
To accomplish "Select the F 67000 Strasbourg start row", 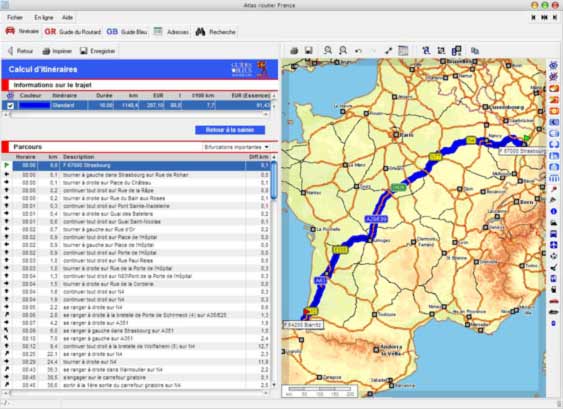I will pyautogui.click(x=142, y=166).
